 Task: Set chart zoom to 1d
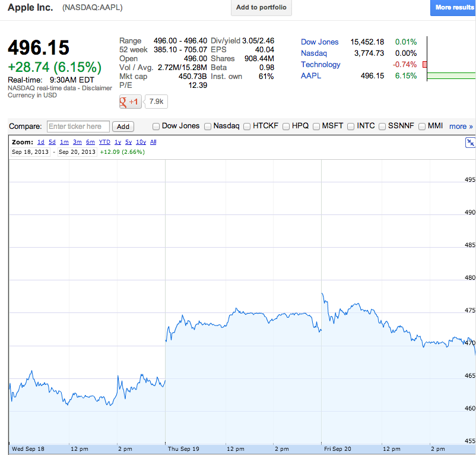[x=41, y=142]
